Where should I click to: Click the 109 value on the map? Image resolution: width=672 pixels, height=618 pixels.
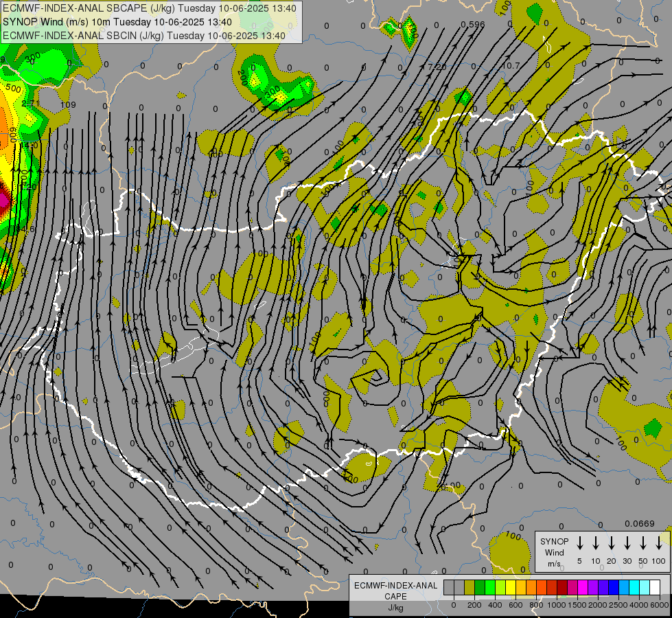[x=68, y=104]
